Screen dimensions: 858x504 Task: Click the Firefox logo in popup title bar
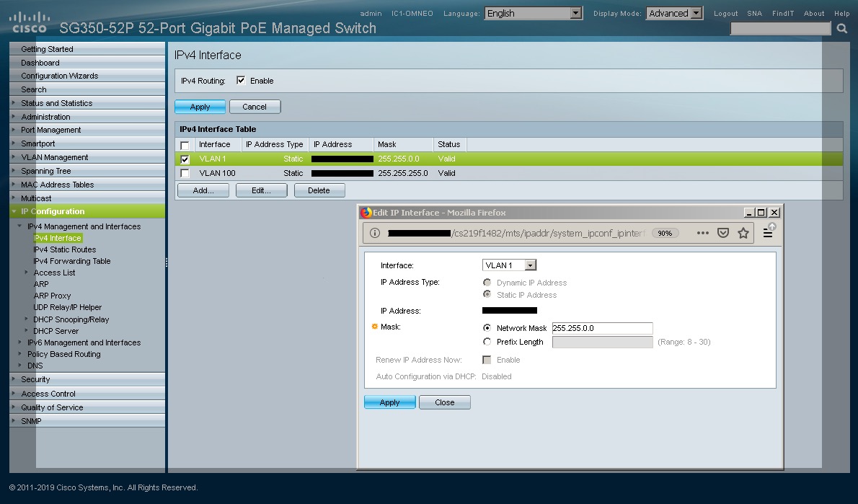click(x=366, y=212)
